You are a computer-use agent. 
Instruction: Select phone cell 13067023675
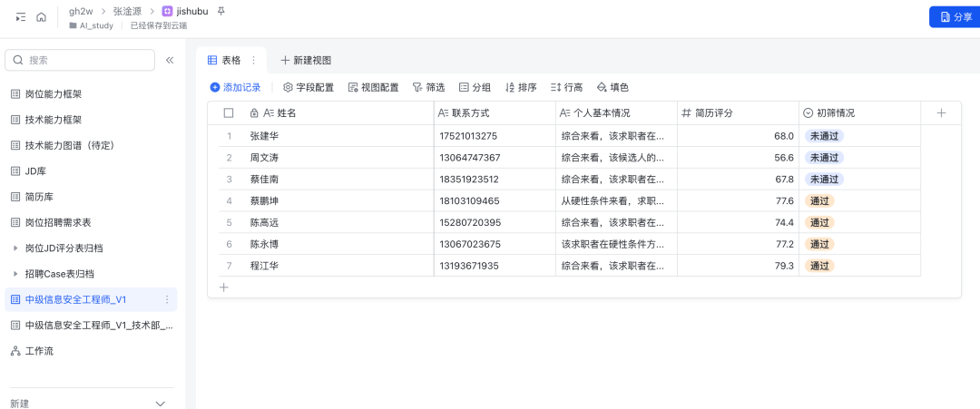(x=495, y=244)
